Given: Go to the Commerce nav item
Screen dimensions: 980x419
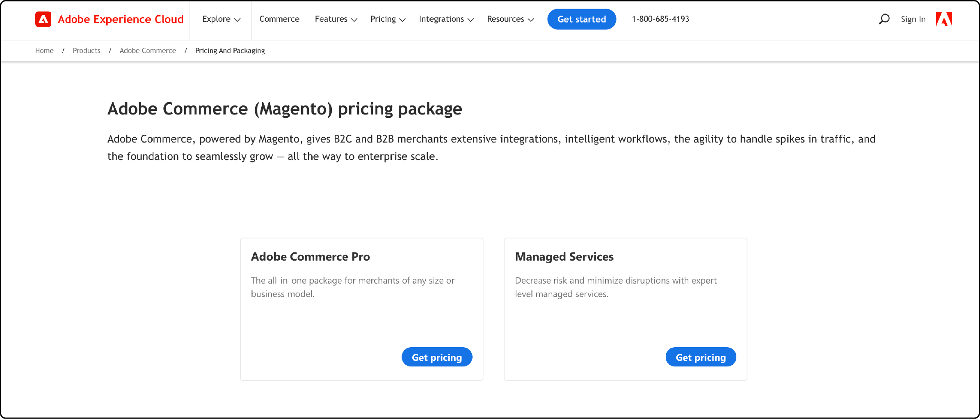Looking at the screenshot, I should (x=279, y=19).
